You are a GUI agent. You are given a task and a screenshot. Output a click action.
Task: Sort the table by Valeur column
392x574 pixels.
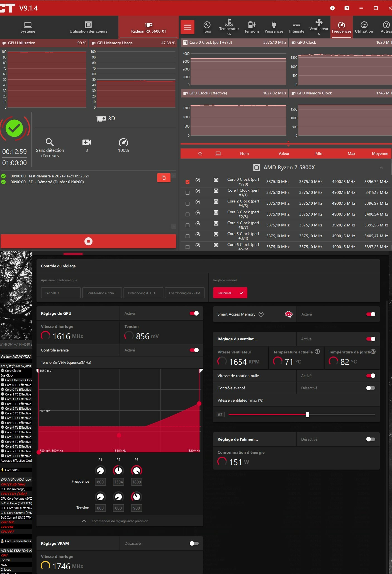284,153
